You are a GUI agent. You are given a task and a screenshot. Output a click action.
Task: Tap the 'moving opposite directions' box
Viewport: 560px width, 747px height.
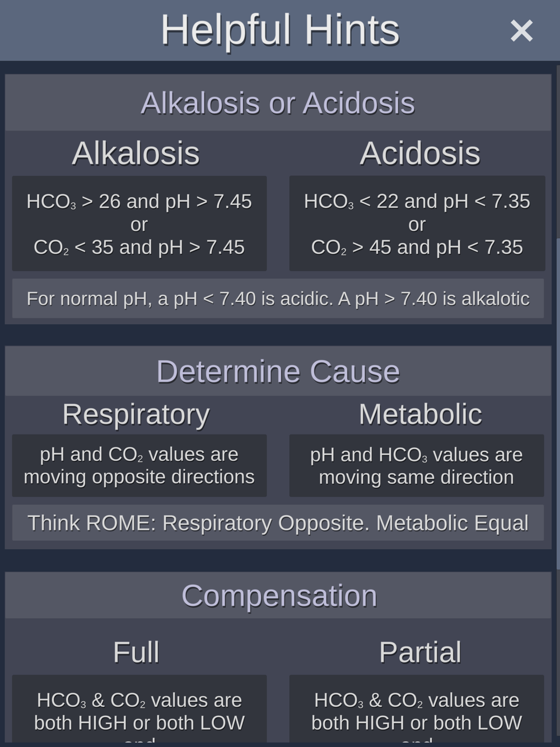pyautogui.click(x=139, y=465)
